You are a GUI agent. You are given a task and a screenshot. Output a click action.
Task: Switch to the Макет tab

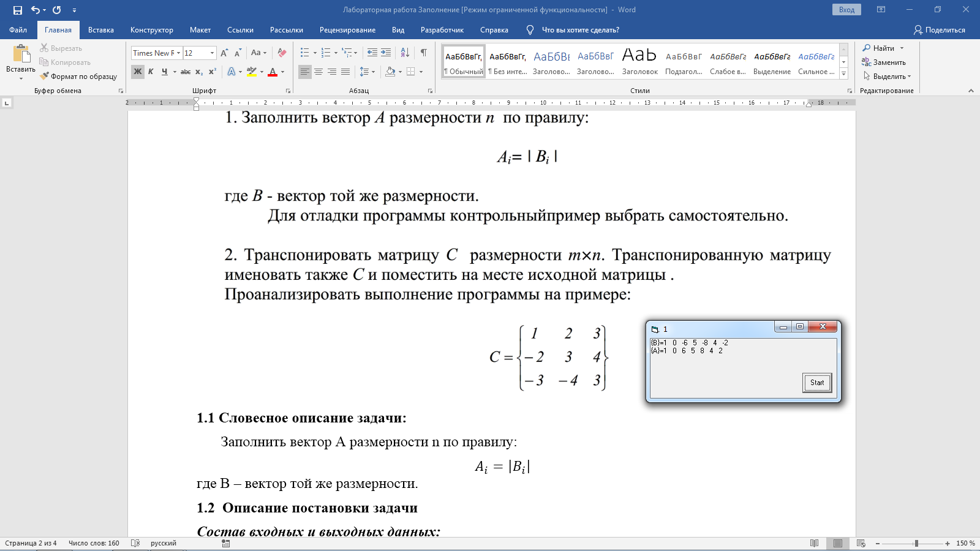[x=200, y=30]
